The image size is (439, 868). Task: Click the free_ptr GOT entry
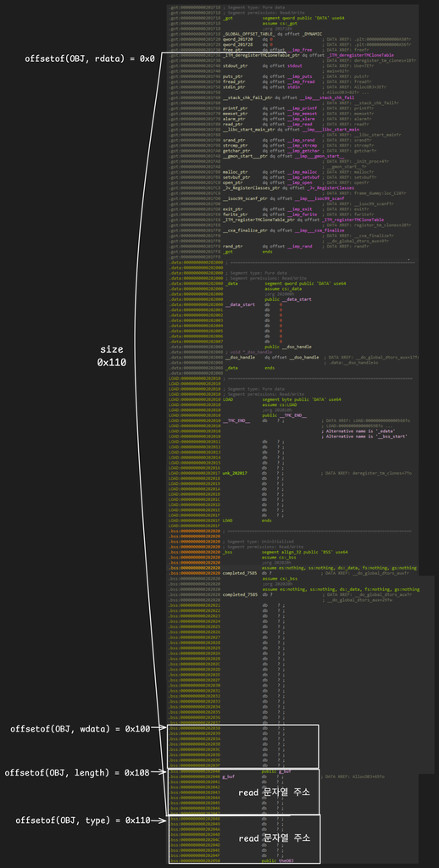232,50
